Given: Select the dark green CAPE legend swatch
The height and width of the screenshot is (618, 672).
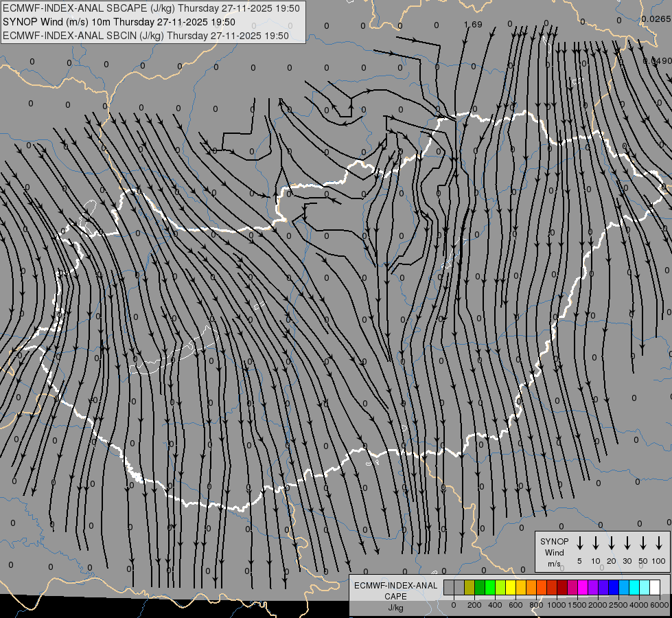Looking at the screenshot, I should click(480, 587).
